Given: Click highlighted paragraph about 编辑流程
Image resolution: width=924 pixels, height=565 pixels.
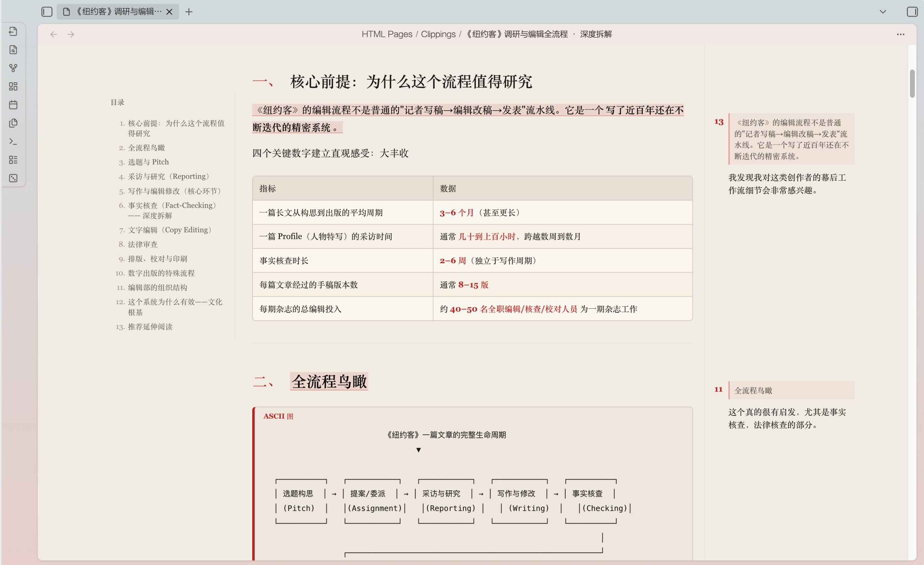Looking at the screenshot, I should (468, 119).
